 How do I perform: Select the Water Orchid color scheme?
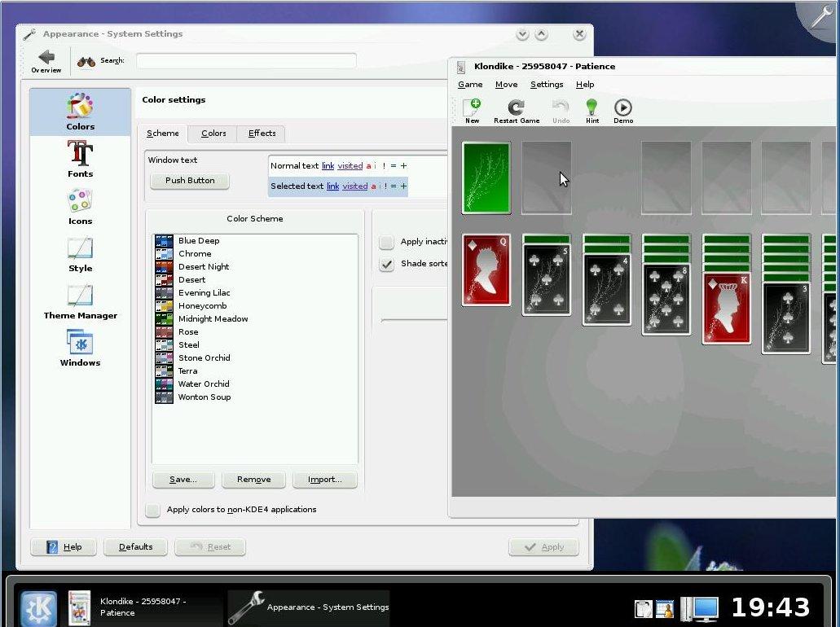256,384
